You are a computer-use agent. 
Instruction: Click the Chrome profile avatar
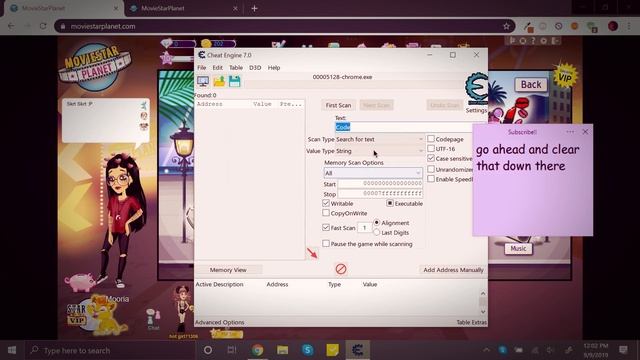pyautogui.click(x=613, y=26)
